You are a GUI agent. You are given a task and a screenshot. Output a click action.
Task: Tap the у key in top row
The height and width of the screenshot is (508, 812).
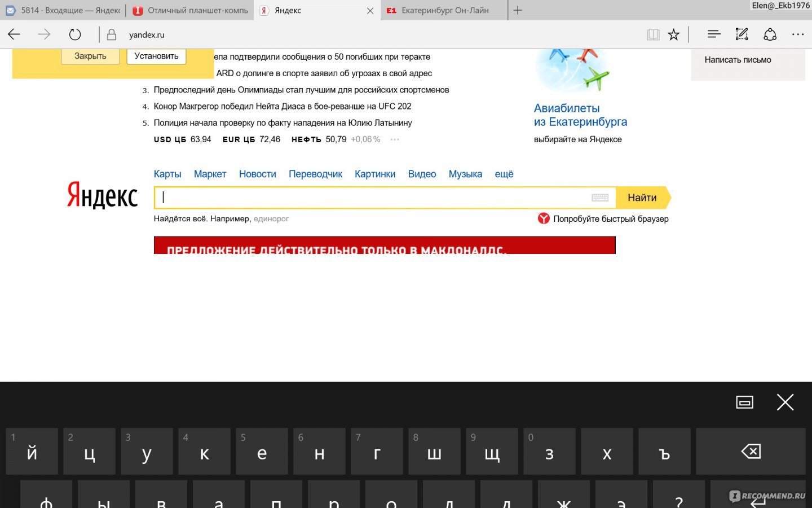[x=147, y=451]
